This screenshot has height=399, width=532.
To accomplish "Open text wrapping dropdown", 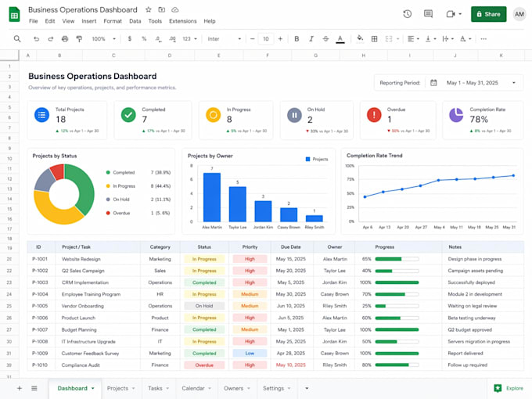I will [x=448, y=38].
